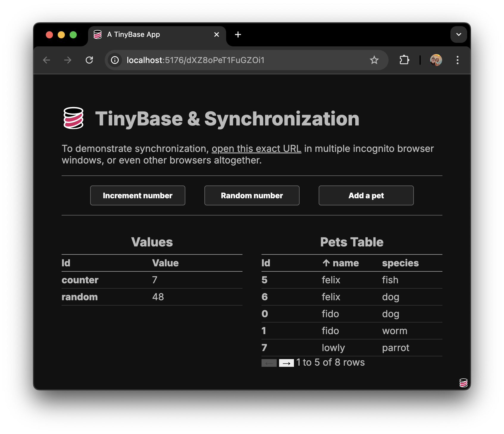Click species worm in the table
Screen dimensions: 504x434
pos(395,331)
